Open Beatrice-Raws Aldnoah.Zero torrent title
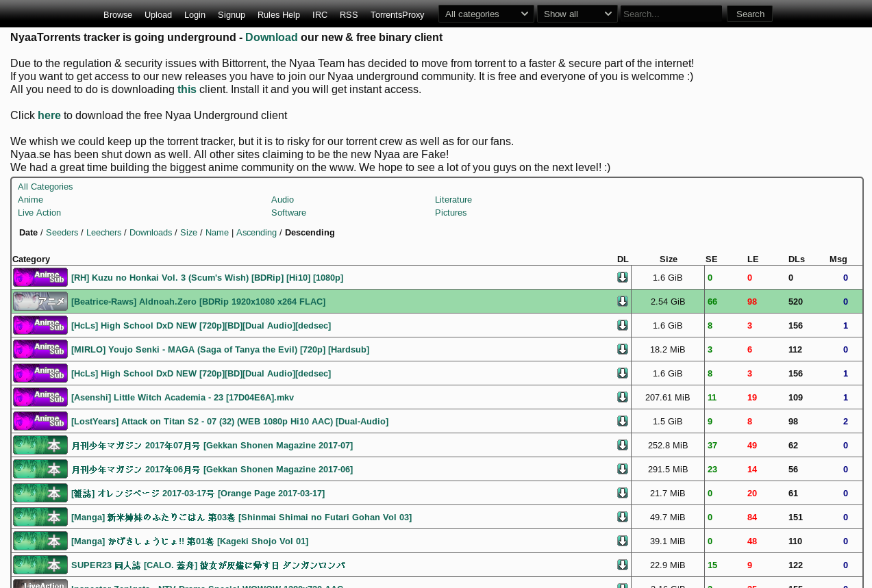The width and height of the screenshot is (872, 588). click(x=198, y=302)
